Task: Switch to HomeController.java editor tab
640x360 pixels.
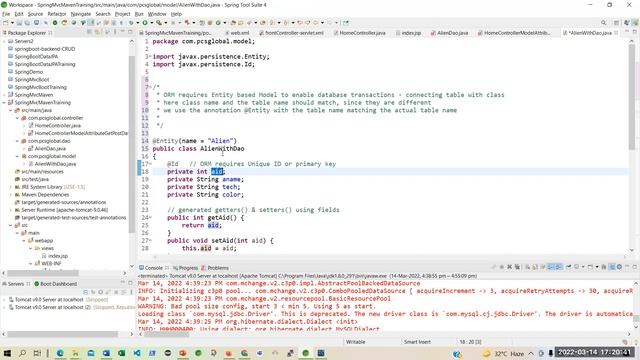Action: pyautogui.click(x=359, y=33)
